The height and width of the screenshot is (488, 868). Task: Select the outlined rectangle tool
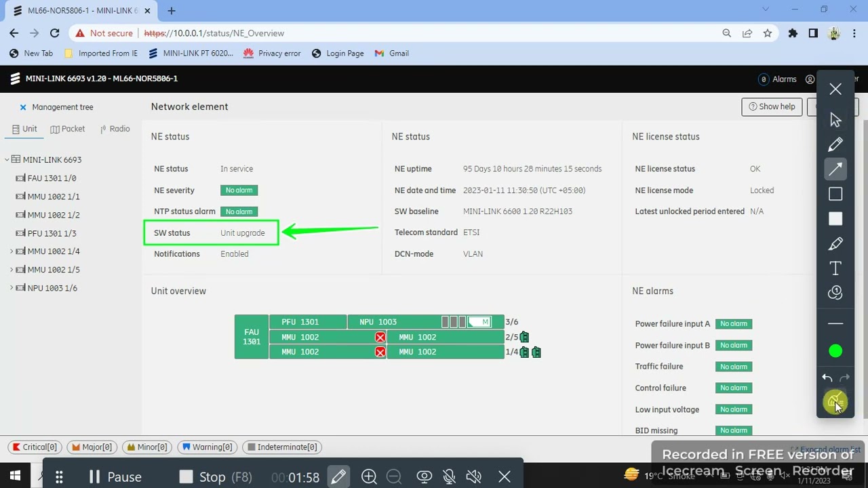835,195
